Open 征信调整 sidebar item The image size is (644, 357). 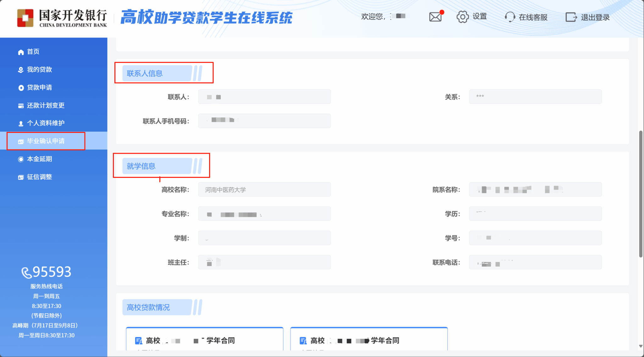pyautogui.click(x=39, y=177)
